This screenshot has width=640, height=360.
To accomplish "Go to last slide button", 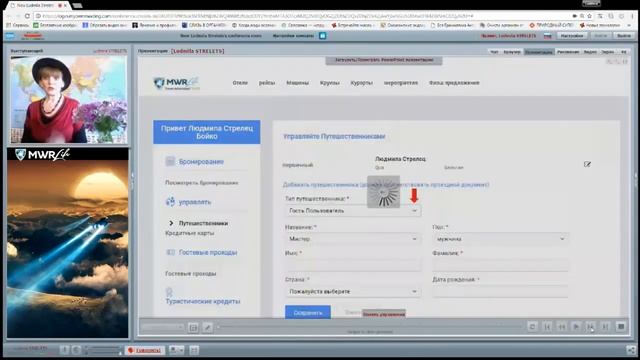I will (605, 327).
